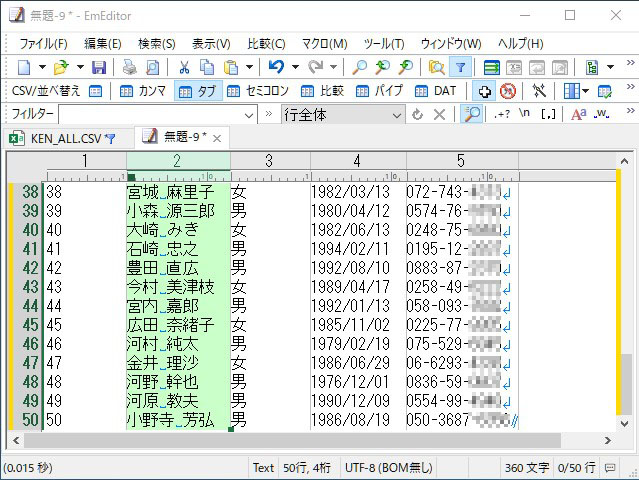Select column 2 header
The image size is (639, 480).
click(x=178, y=161)
